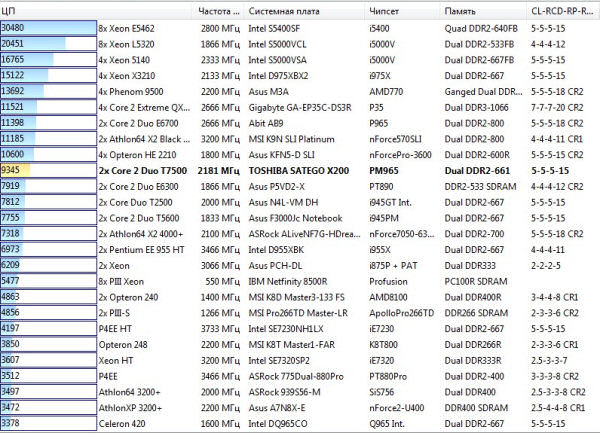Click chipset i875P + PAT cell
600x433 pixels.
(x=393, y=265)
